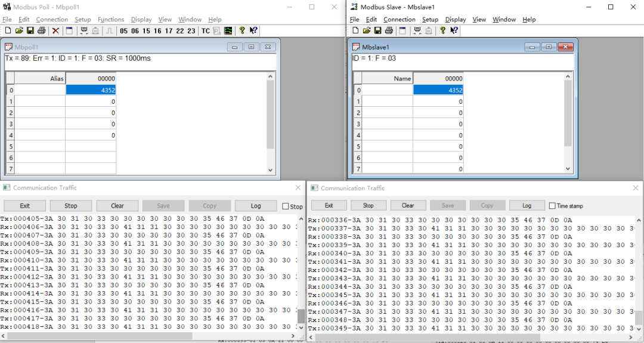The height and width of the screenshot is (343, 644).
Task: Click Log button in Slave traffic window
Action: click(527, 205)
